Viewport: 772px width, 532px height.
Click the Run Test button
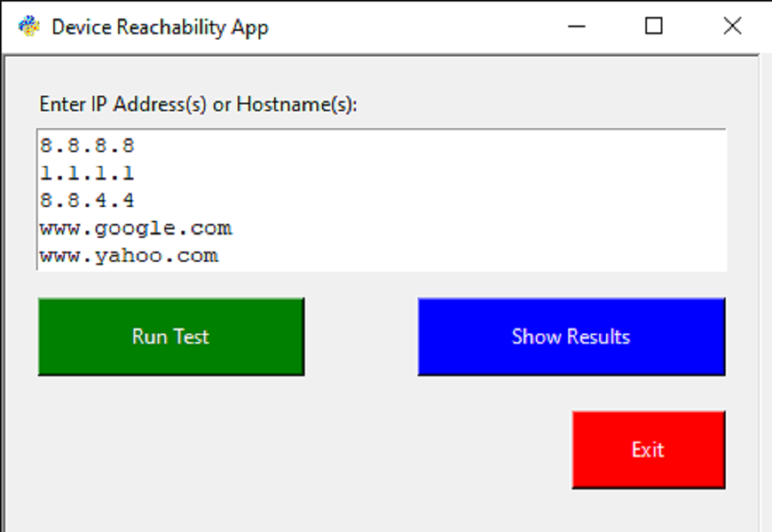[x=171, y=337]
